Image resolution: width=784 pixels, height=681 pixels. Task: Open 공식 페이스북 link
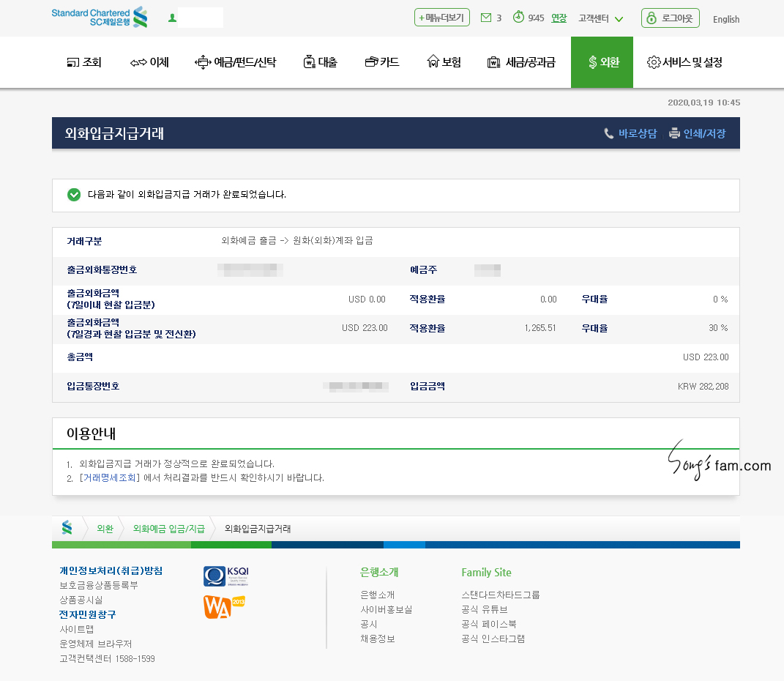[x=489, y=625]
